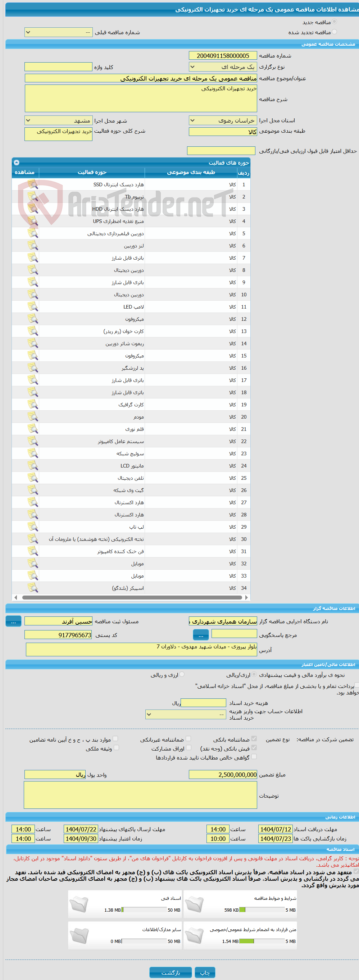Click the postal code field 9177965673

tap(58, 635)
